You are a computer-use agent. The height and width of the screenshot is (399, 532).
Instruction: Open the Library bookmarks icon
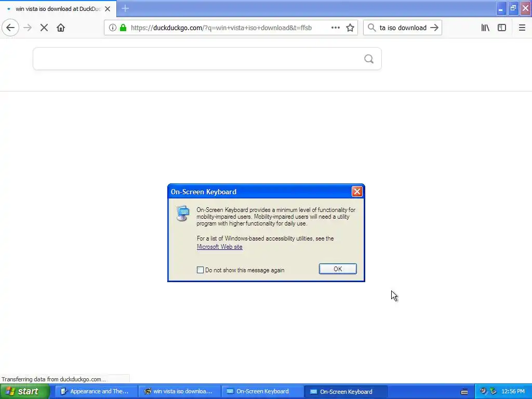click(x=485, y=28)
